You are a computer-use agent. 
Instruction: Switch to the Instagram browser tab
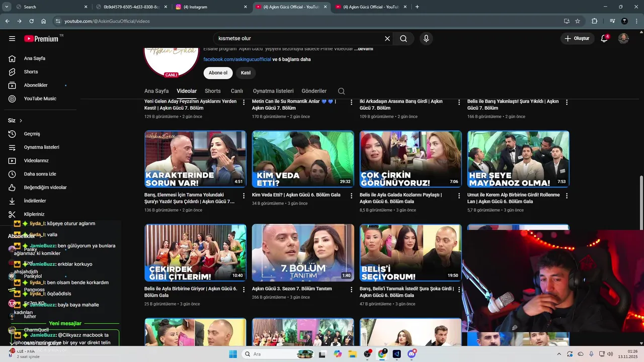(x=211, y=7)
